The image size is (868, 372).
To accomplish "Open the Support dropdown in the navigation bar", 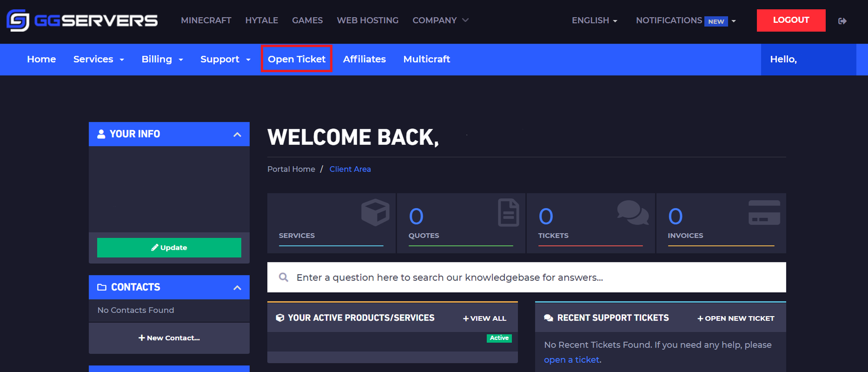I will click(x=225, y=59).
